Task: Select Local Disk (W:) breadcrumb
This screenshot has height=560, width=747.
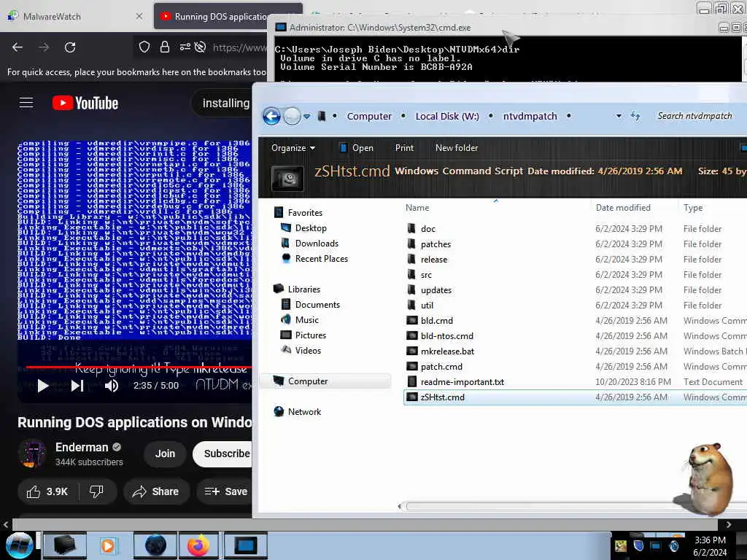Action: tap(447, 116)
